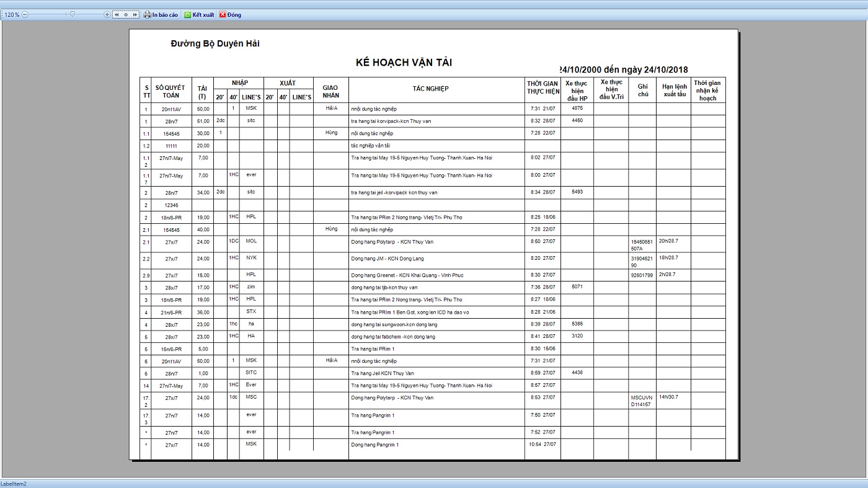This screenshot has height=488, width=868.
Task: Click the zoom in plus button
Action: point(107,14)
